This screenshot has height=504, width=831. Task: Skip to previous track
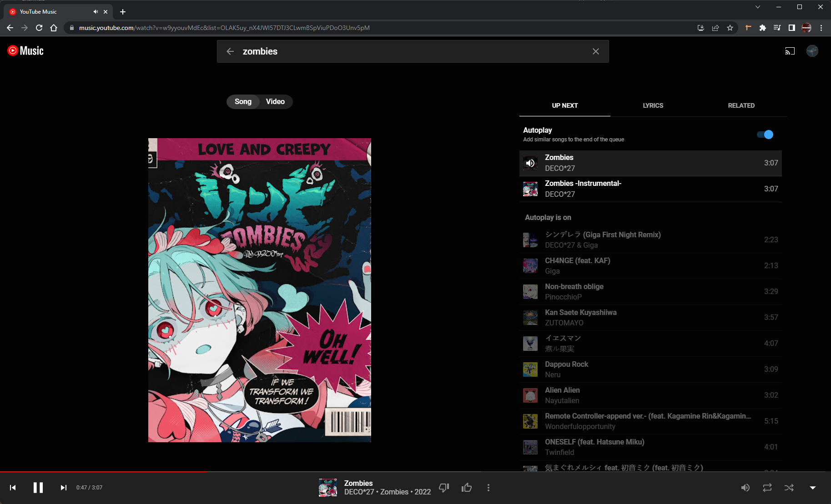click(x=13, y=488)
